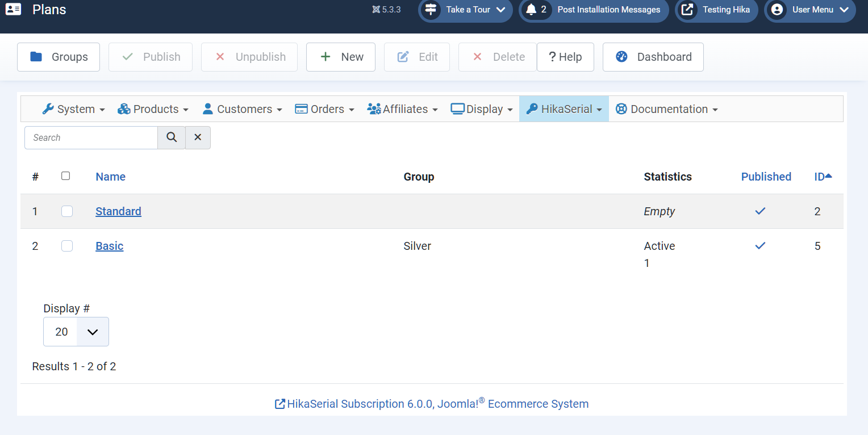Screen dimensions: 868x435
Task: Open the Products menu
Action: [x=153, y=109]
